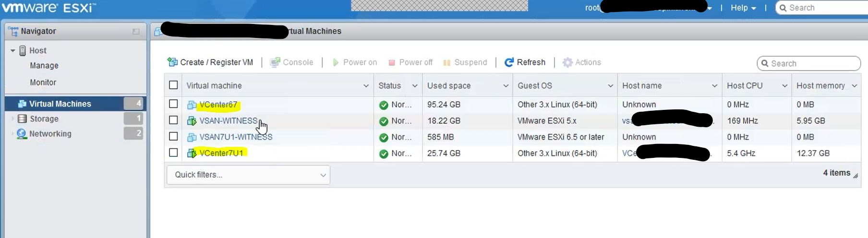868x238 pixels.
Task: Open the Guest OS column dropdown
Action: tap(610, 86)
